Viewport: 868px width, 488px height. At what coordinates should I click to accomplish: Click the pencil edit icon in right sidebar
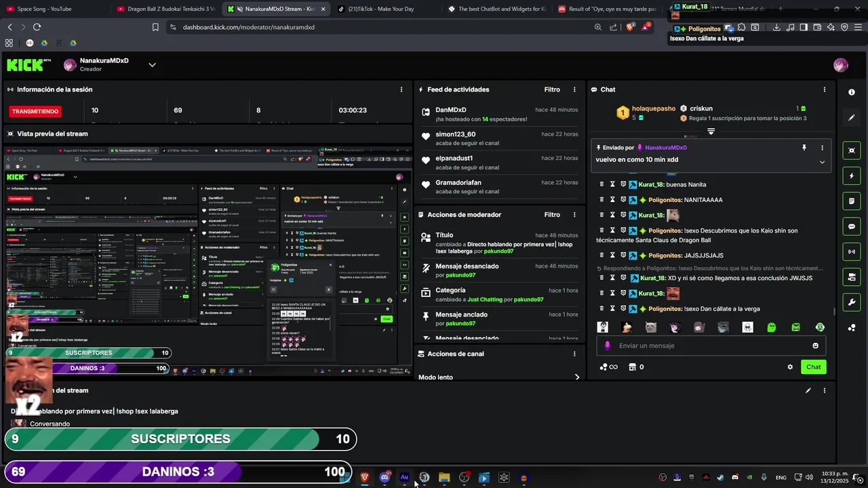851,117
